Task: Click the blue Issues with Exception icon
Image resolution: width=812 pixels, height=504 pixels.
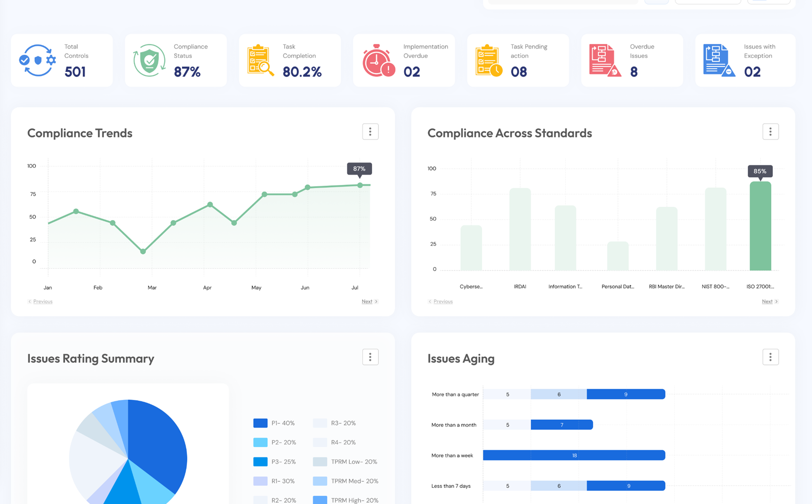Action: click(719, 60)
